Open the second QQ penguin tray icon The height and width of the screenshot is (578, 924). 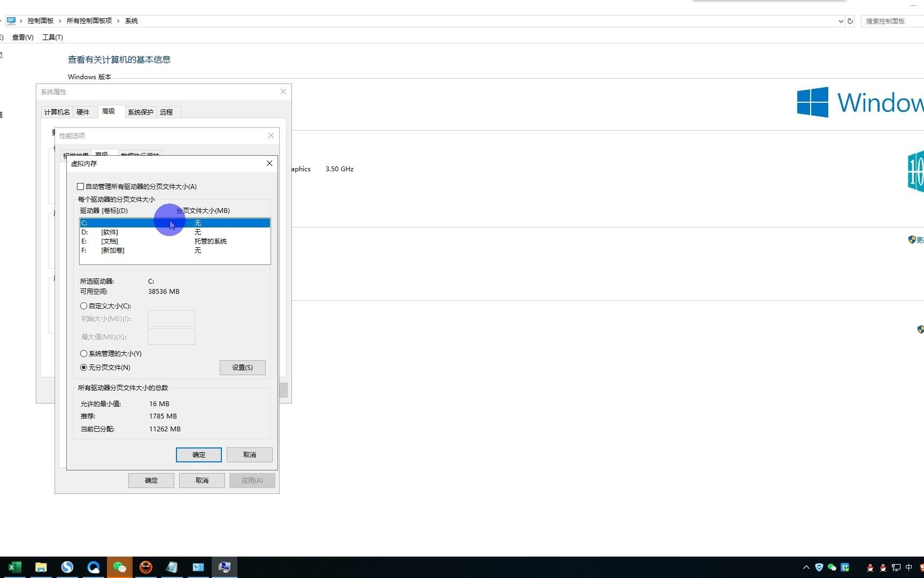point(883,567)
